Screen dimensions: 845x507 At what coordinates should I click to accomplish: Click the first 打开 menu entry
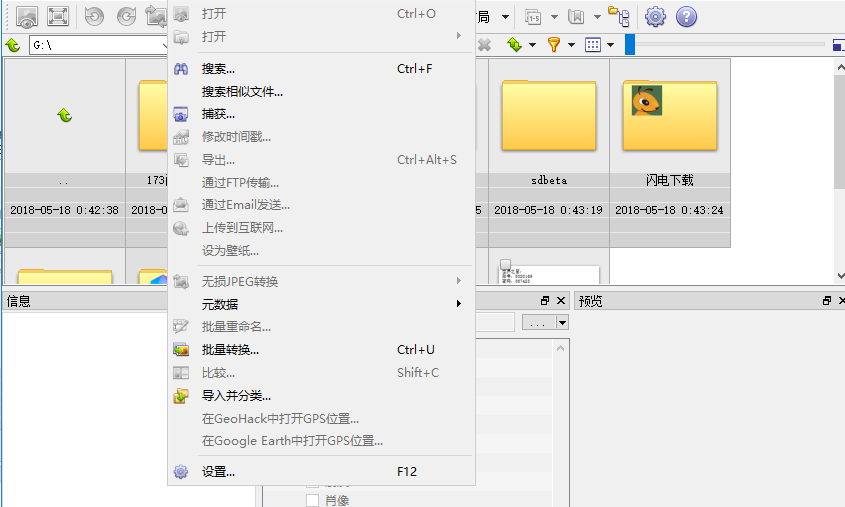tap(321, 13)
